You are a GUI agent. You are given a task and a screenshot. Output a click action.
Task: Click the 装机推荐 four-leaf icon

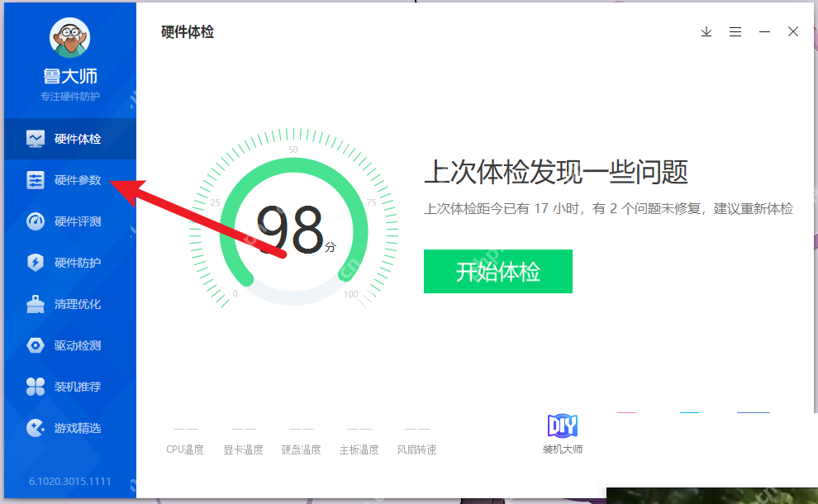[x=36, y=387]
